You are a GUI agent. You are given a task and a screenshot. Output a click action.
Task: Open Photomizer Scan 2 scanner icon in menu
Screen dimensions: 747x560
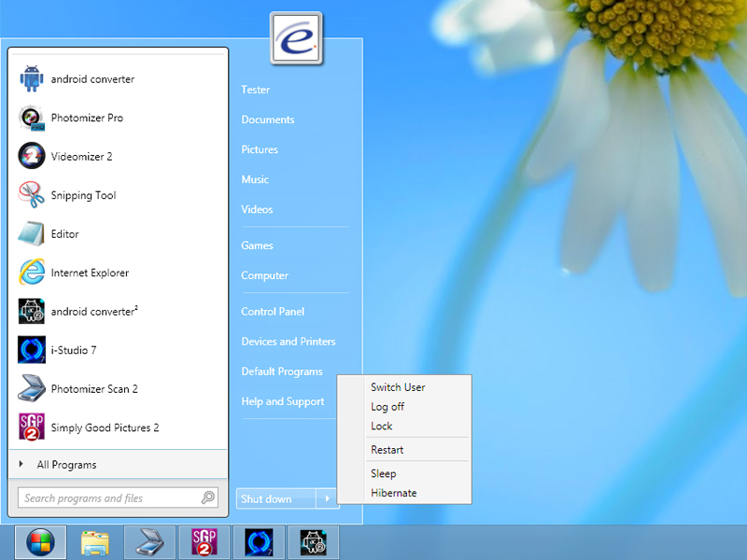pos(32,388)
